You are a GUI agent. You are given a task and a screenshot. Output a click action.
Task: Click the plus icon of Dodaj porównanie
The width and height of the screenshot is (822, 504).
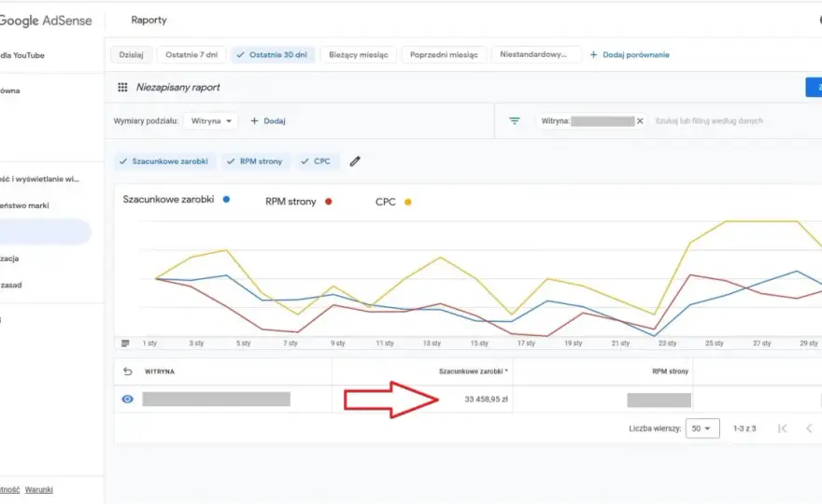593,54
